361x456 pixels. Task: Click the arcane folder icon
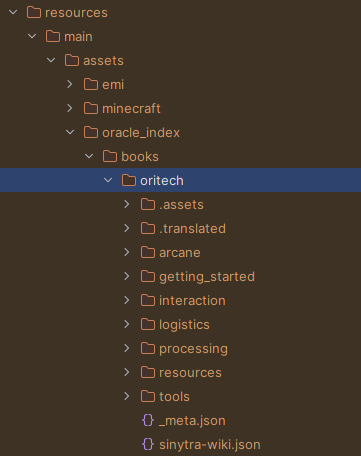148,252
